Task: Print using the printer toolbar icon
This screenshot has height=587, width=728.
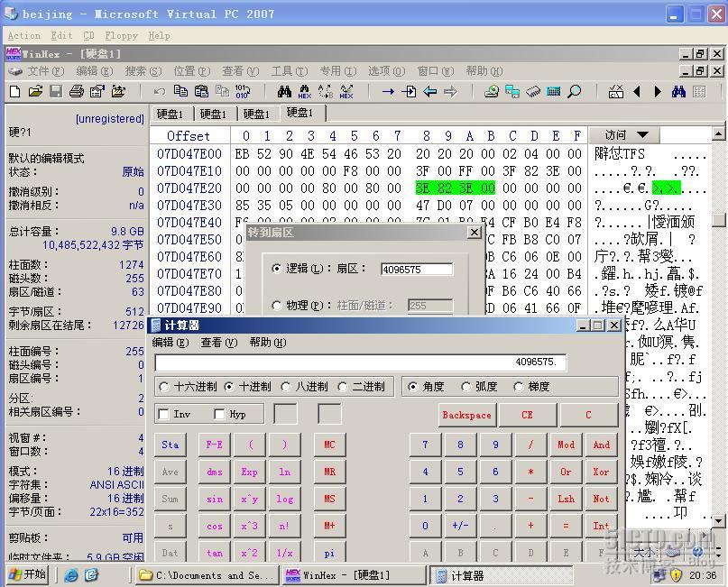Action: pyautogui.click(x=76, y=91)
